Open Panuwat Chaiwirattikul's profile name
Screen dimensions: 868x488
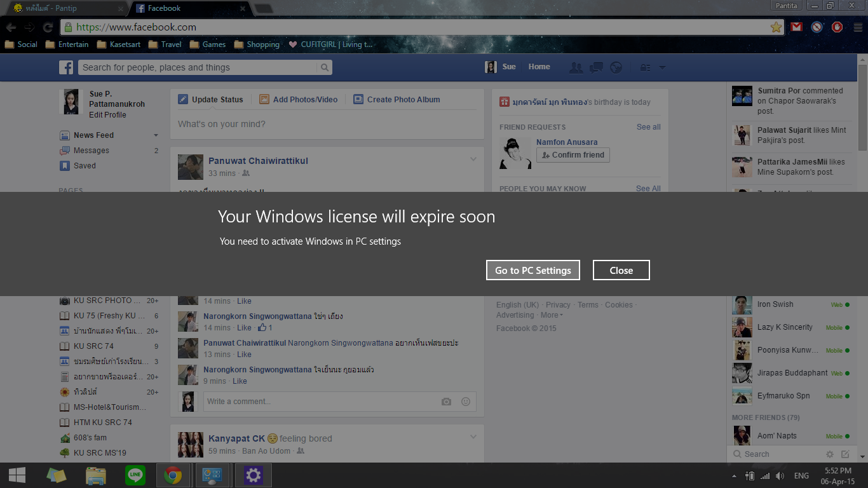coord(258,161)
